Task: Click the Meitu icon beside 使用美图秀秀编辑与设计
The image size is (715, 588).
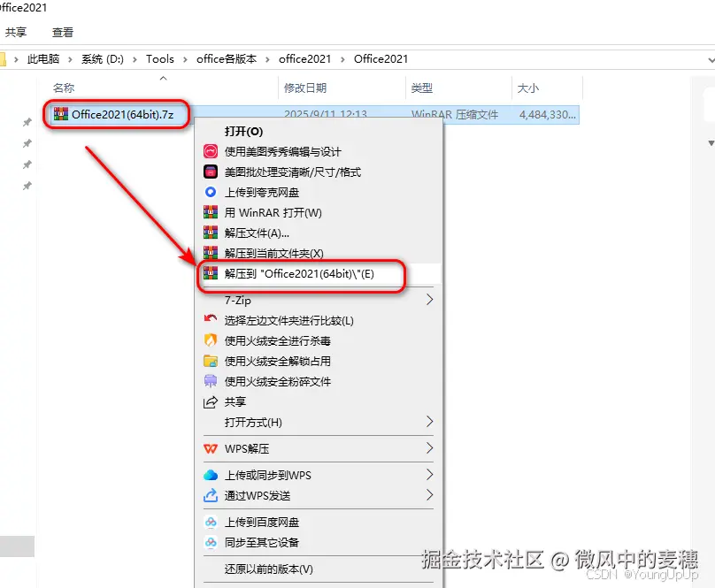Action: (211, 151)
